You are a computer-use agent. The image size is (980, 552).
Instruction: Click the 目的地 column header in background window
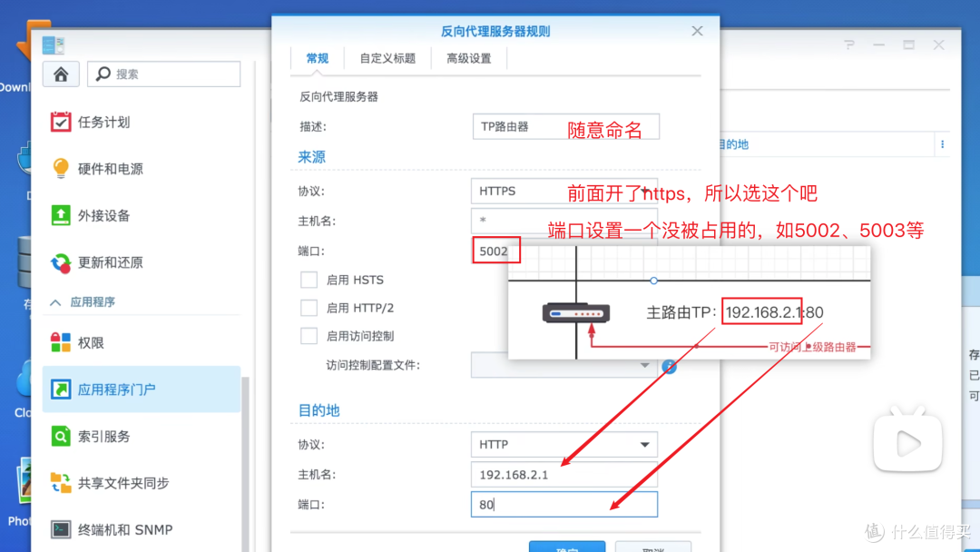pyautogui.click(x=732, y=144)
